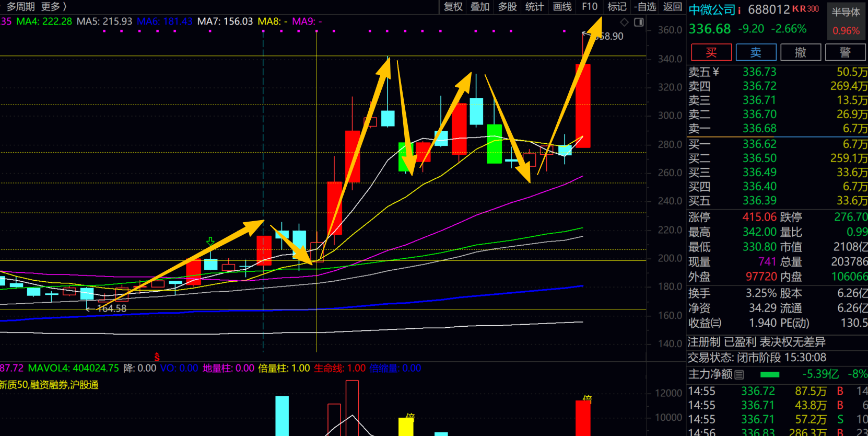Click the 撤 cancel order button
Screen dimensions: 868x436
800,52
